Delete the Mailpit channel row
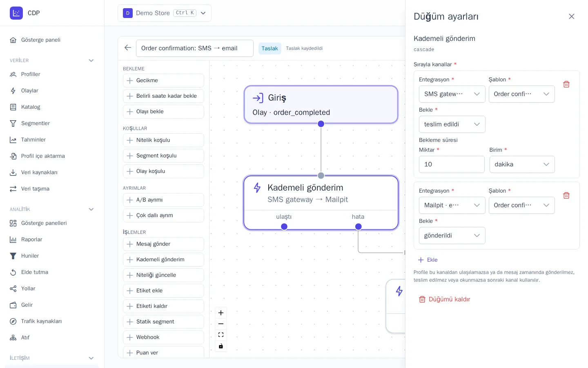Image resolution: width=588 pixels, height=368 pixels. (x=566, y=195)
